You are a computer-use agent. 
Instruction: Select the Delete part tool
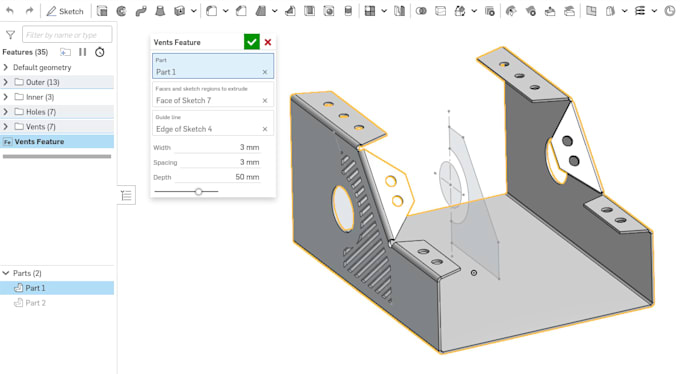click(490, 11)
